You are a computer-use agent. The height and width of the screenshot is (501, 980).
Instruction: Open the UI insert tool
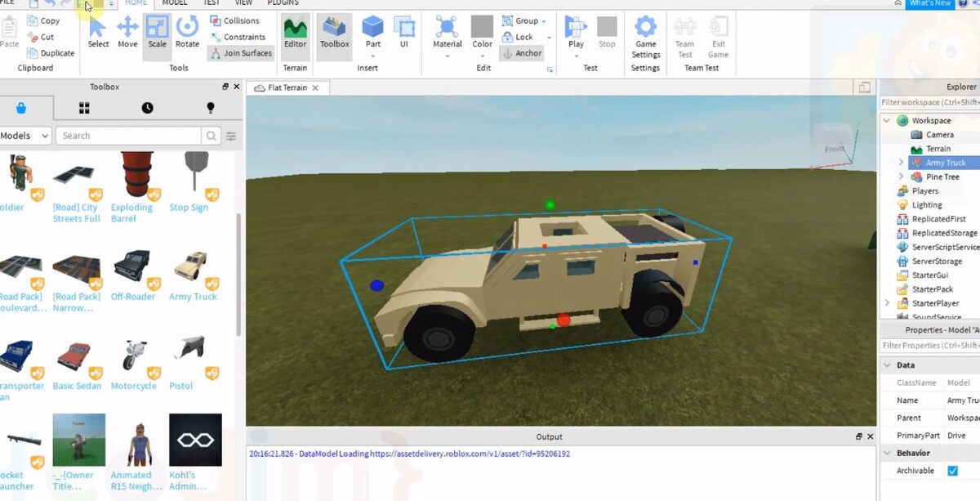404,33
